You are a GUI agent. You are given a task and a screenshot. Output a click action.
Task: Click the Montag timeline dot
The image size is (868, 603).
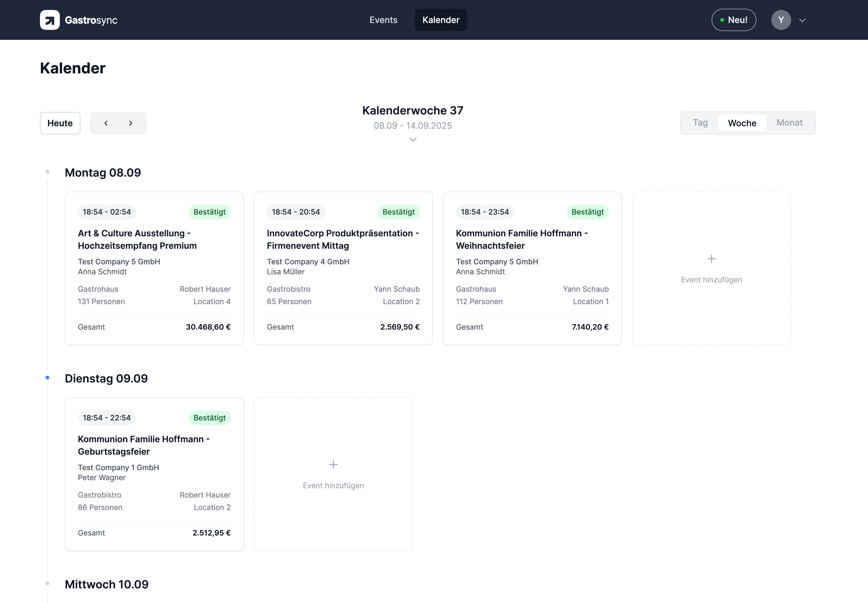tap(47, 172)
